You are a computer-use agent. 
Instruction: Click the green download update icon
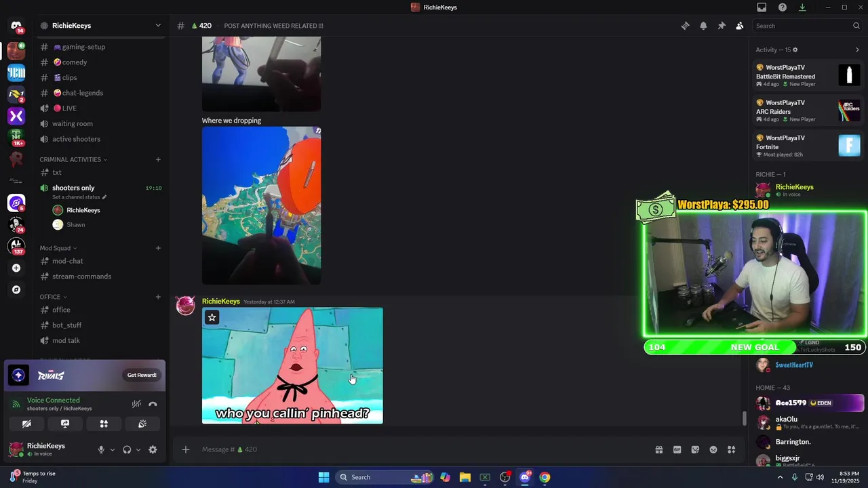[x=802, y=7]
